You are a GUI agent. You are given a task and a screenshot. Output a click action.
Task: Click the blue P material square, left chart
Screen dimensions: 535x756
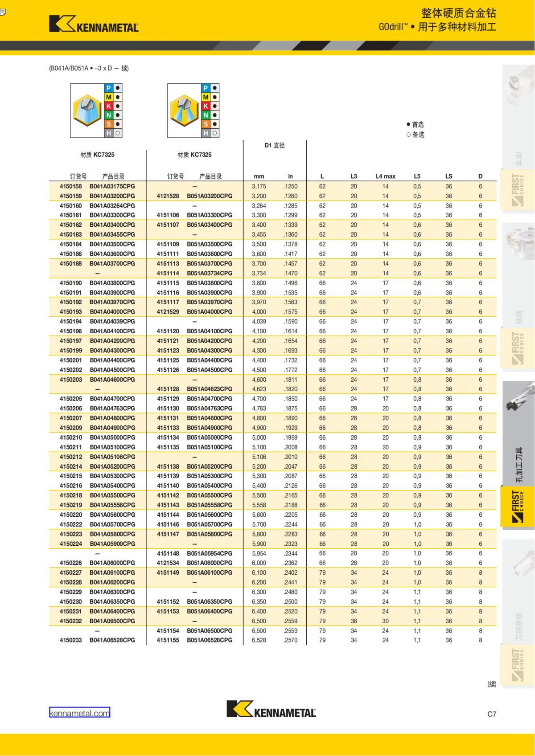pyautogui.click(x=108, y=88)
